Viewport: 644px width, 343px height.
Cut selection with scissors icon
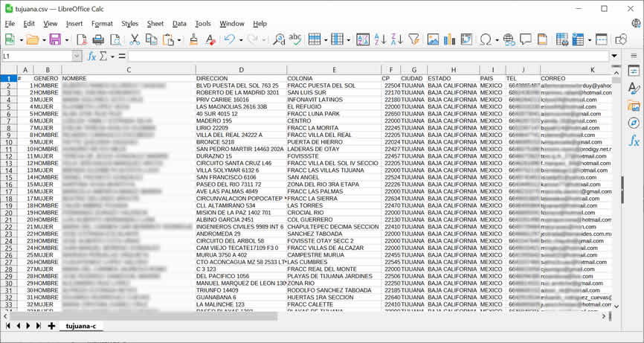pos(135,39)
